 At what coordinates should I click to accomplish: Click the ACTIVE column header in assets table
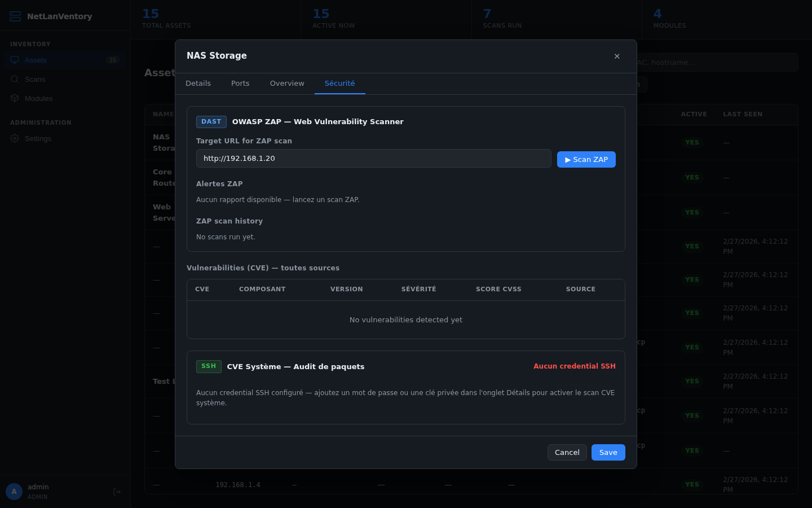coord(694,115)
